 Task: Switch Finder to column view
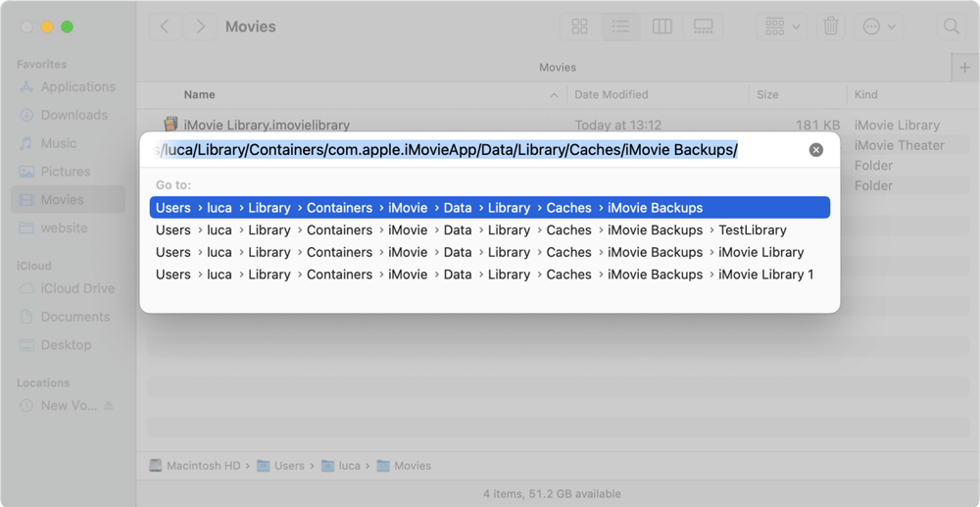click(661, 26)
